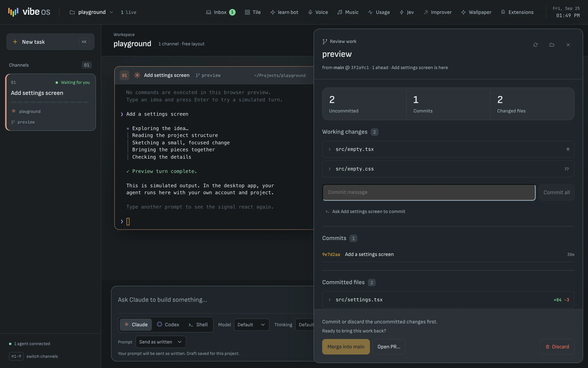This screenshot has width=588, height=368.
Task: Open the playground project dropdown
Action: 91,12
